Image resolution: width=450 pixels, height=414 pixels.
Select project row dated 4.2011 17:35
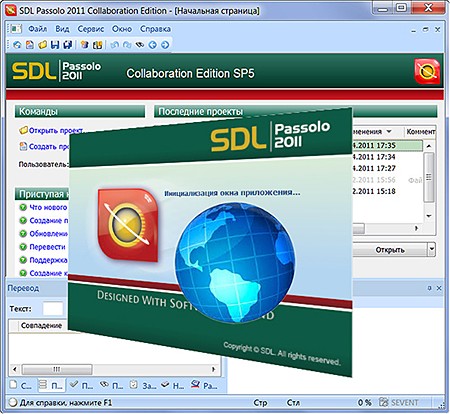coord(387,145)
